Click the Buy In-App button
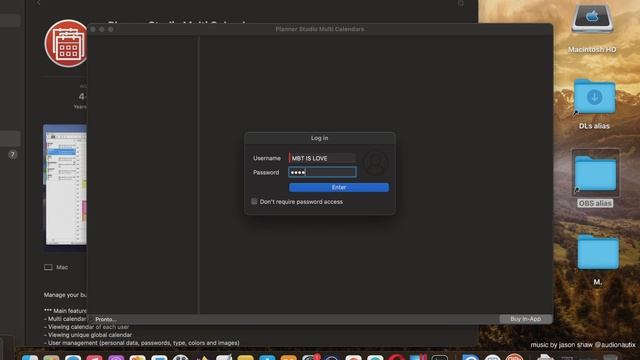The image size is (640, 360). (526, 319)
